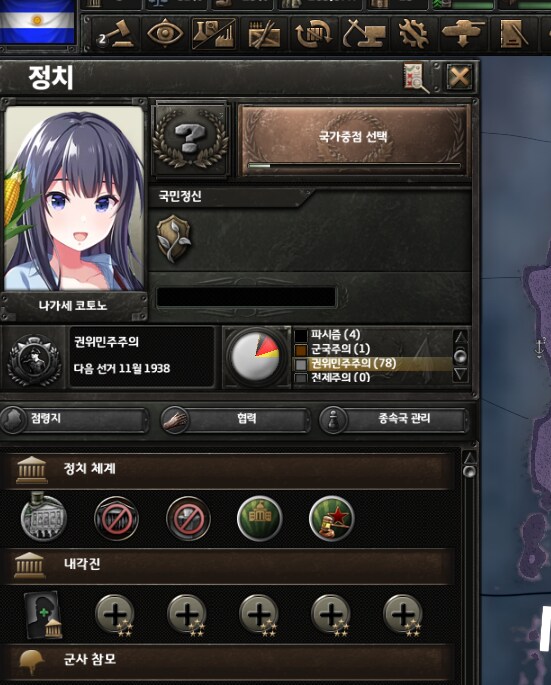Select the 권위민주주의 (78) ideology row
551x685 pixels.
point(372,363)
